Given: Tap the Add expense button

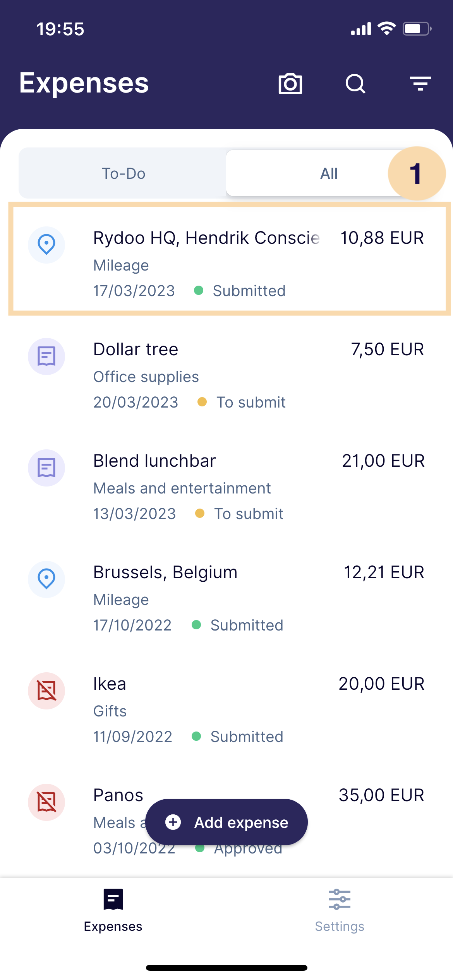Looking at the screenshot, I should click(226, 822).
